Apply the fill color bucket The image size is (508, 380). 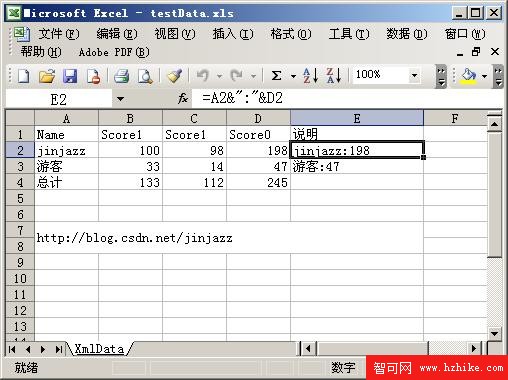(468, 76)
